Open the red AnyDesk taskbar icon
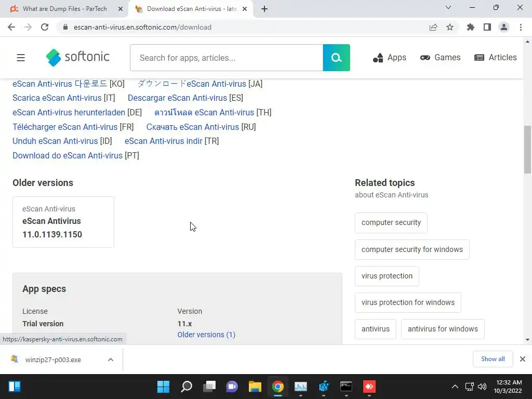Image resolution: width=532 pixels, height=399 pixels. pyautogui.click(x=369, y=387)
